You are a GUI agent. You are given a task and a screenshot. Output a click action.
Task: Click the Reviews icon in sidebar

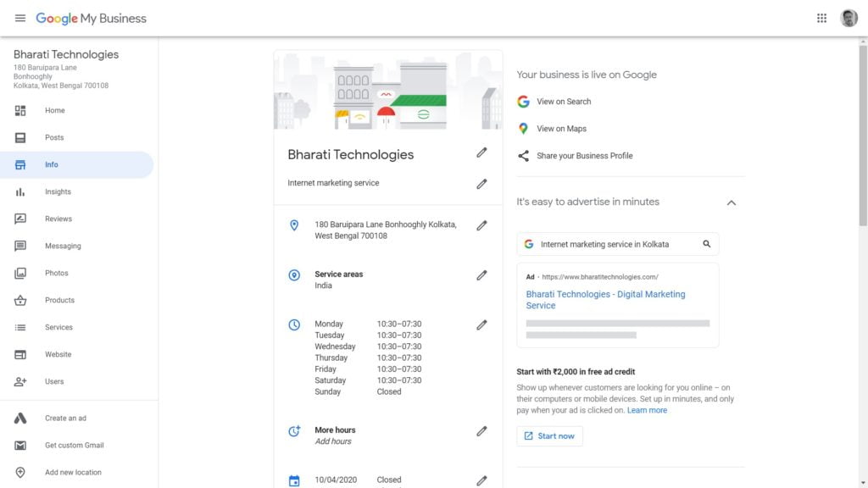pos(20,219)
